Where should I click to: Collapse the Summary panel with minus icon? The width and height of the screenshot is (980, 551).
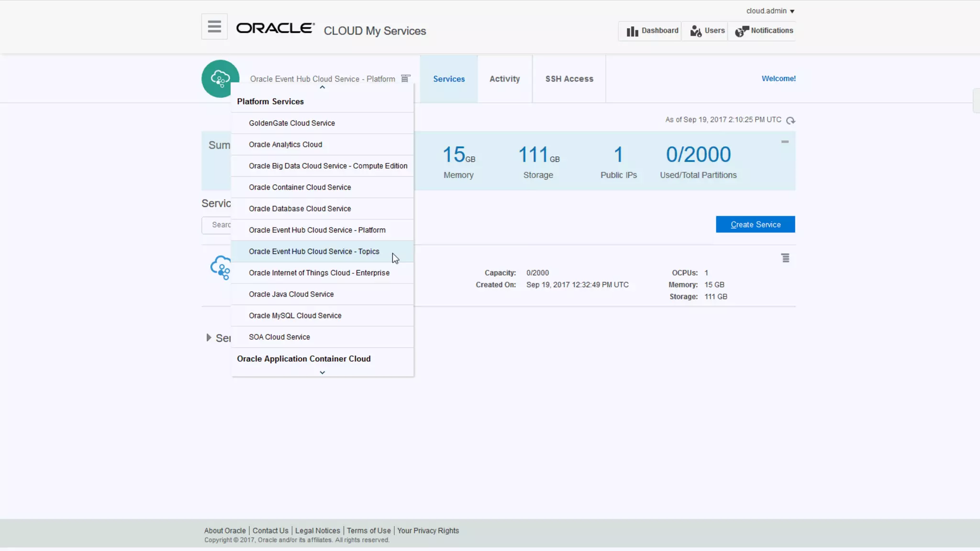click(785, 142)
